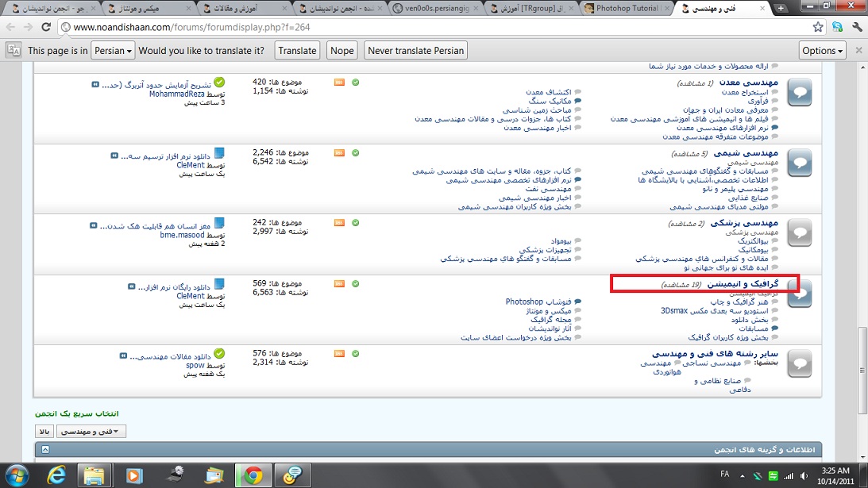868x488 pixels.
Task: Switch to the ven0c0s.persiangig tab
Action: coord(437,8)
